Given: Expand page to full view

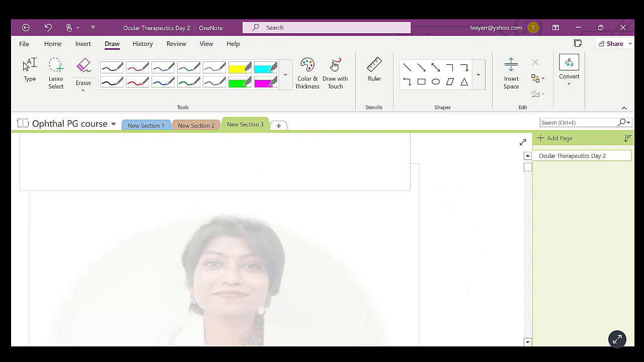Looking at the screenshot, I should [523, 142].
